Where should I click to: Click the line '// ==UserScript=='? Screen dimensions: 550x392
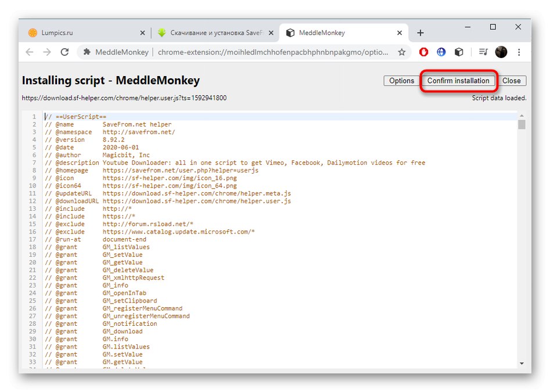(x=76, y=117)
